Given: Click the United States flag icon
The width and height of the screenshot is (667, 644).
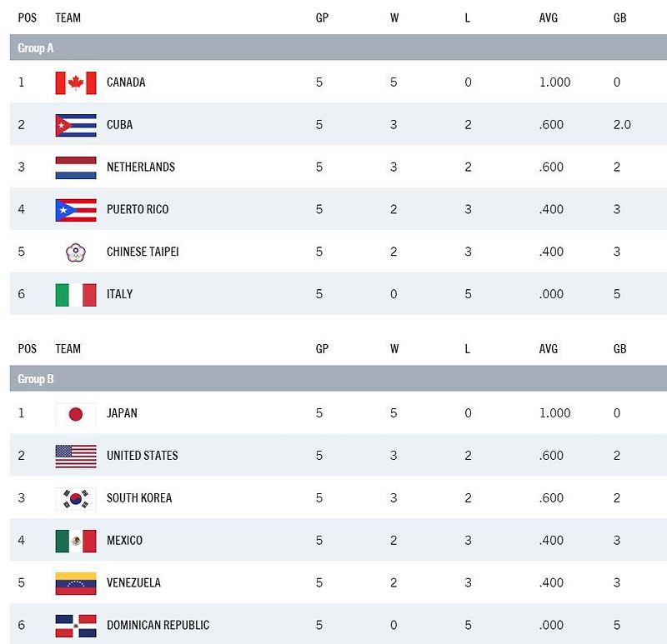Looking at the screenshot, I should [x=76, y=457].
